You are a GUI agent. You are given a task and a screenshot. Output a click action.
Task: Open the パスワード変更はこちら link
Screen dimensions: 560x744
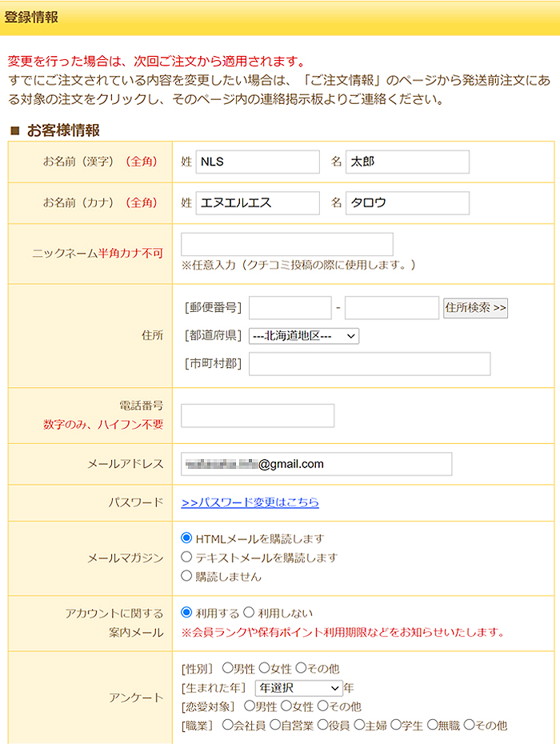pyautogui.click(x=250, y=502)
